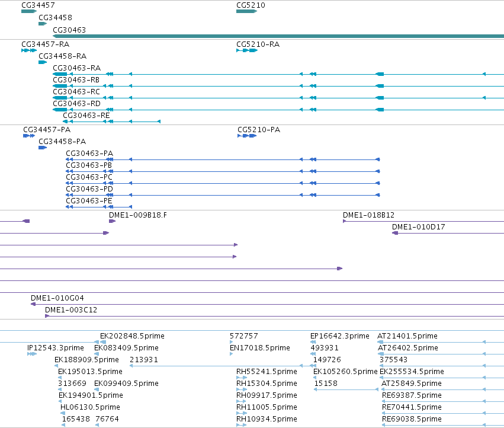Viewport: 504px width, 428px height.
Task: Select transcript CG30463-RB
Action: point(278,86)
